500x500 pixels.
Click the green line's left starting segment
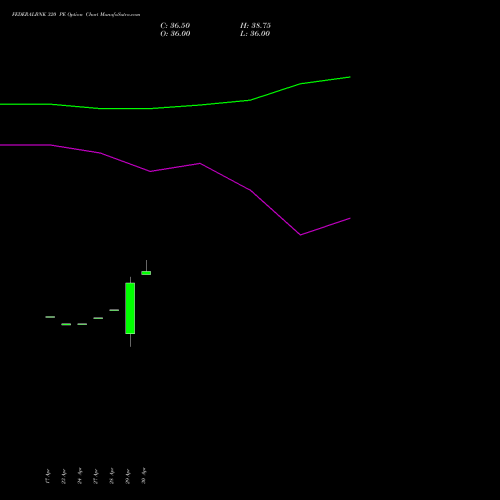tap(25, 104)
